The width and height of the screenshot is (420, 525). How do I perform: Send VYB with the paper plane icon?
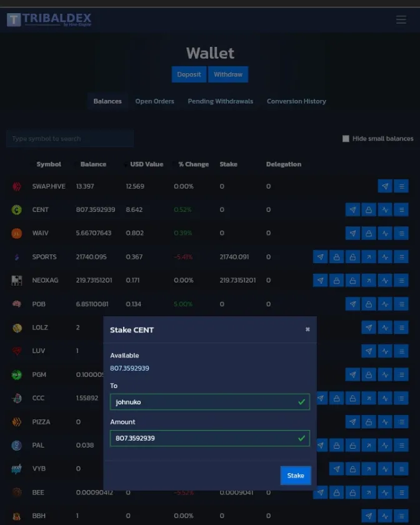pyautogui.click(x=336, y=469)
